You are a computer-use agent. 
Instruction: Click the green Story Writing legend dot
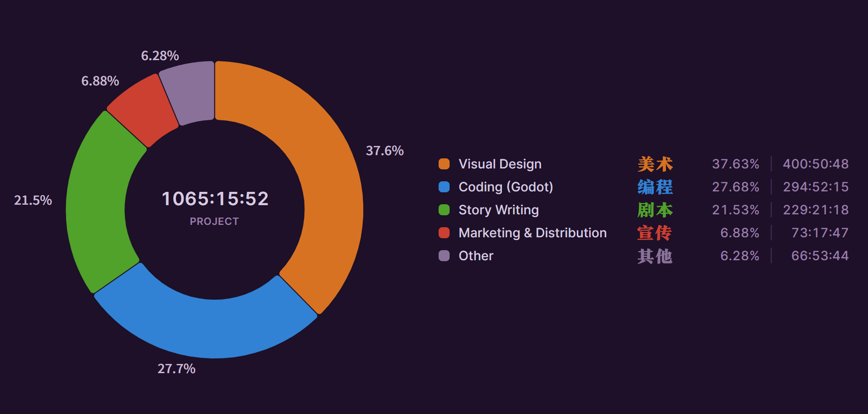[444, 210]
